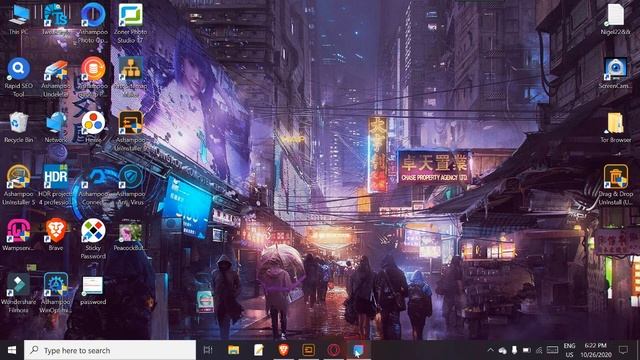This screenshot has width=640, height=360.
Task: Select the Sticky Password desktop icon
Action: click(93, 239)
